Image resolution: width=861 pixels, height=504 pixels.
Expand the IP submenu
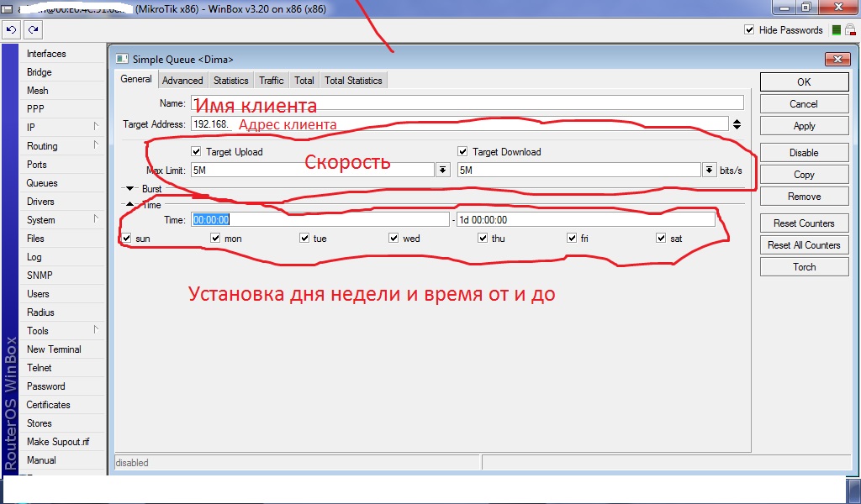point(96,127)
